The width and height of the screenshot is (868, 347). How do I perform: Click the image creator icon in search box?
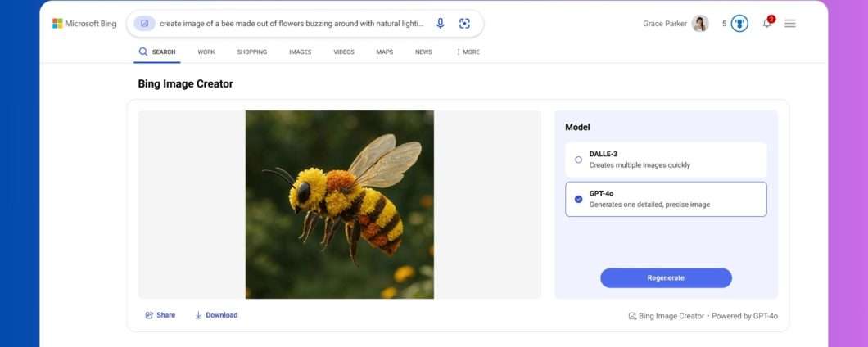pos(144,24)
